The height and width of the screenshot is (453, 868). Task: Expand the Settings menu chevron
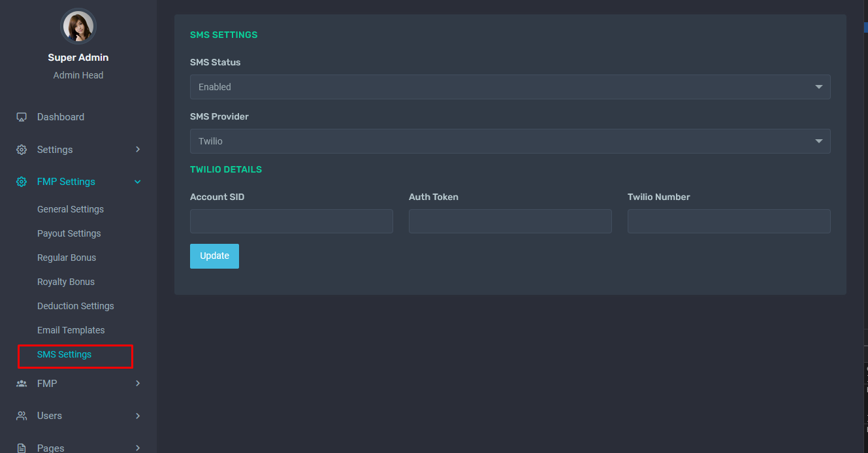137,150
